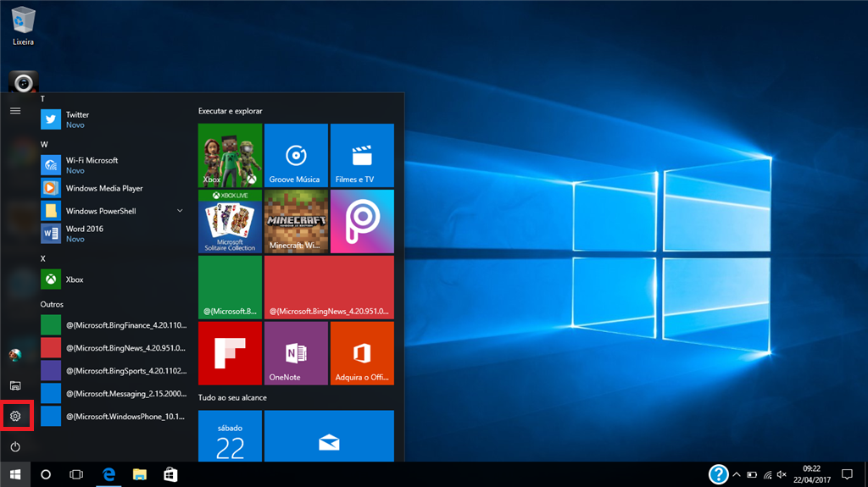Open Task View on taskbar
The image size is (868, 487).
(x=76, y=474)
